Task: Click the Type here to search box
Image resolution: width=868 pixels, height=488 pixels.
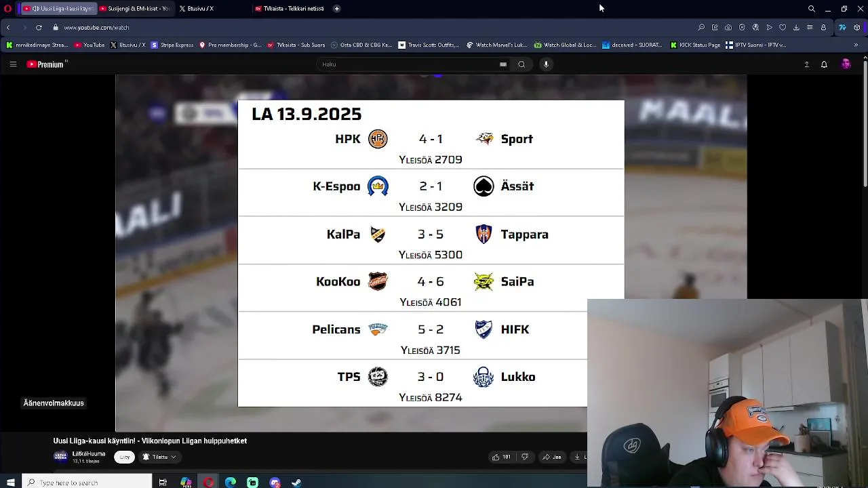Action: (x=87, y=483)
